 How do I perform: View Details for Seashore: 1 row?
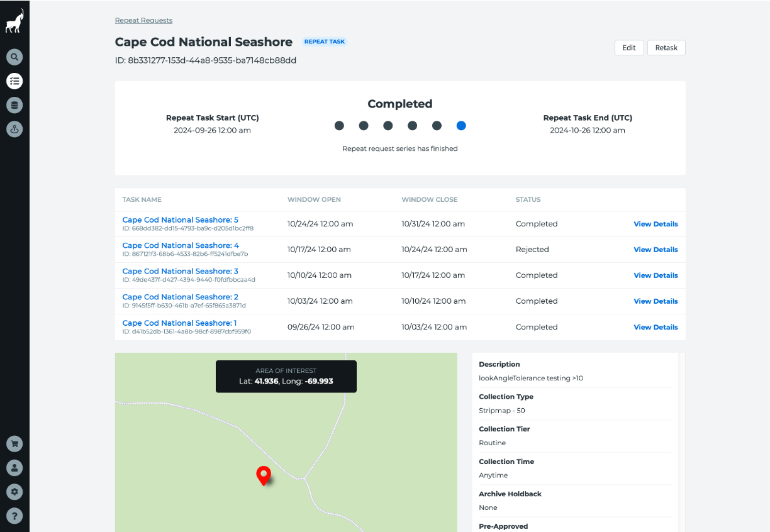(656, 327)
